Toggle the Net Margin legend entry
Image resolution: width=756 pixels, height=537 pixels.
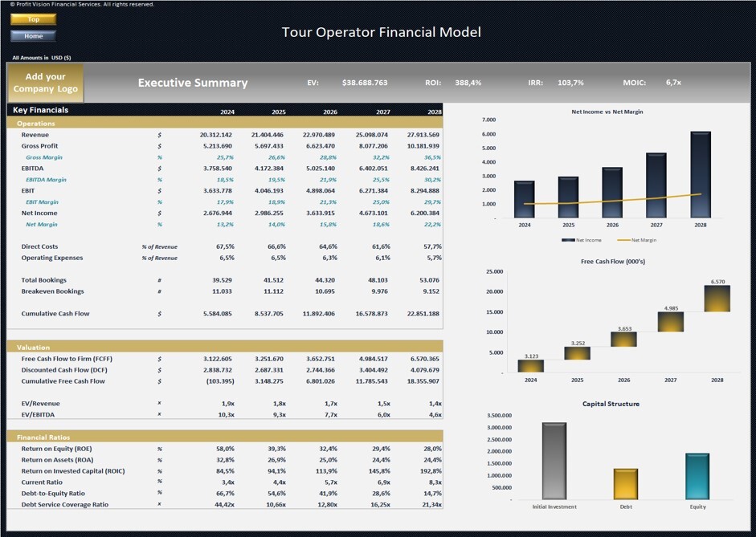point(643,238)
